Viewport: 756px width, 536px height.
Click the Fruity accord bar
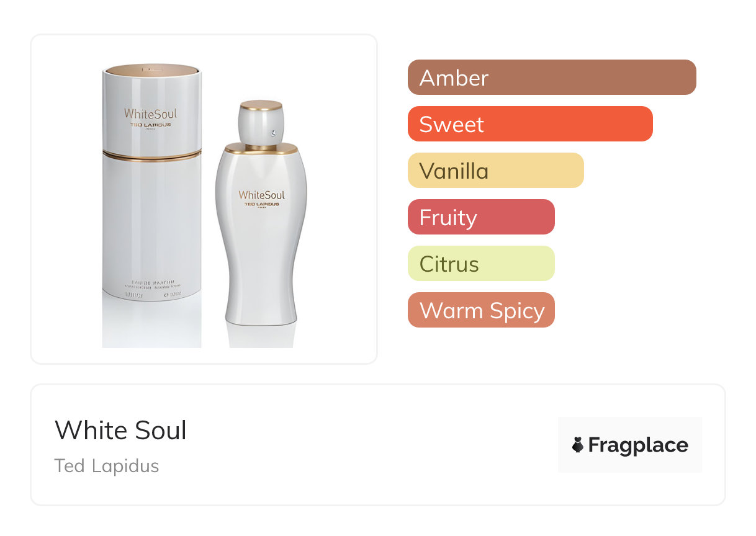(x=481, y=217)
